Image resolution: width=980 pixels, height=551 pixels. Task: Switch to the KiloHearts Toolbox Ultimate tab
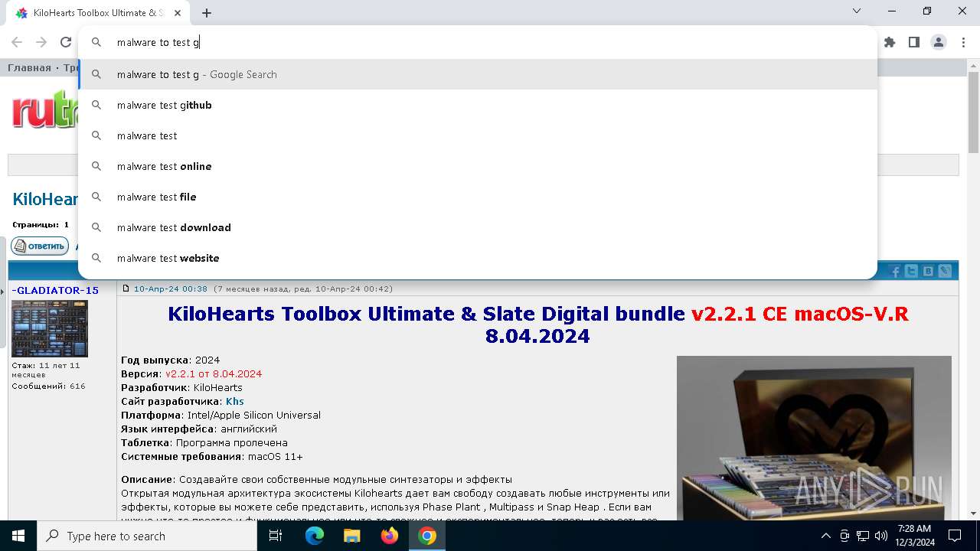pos(97,13)
